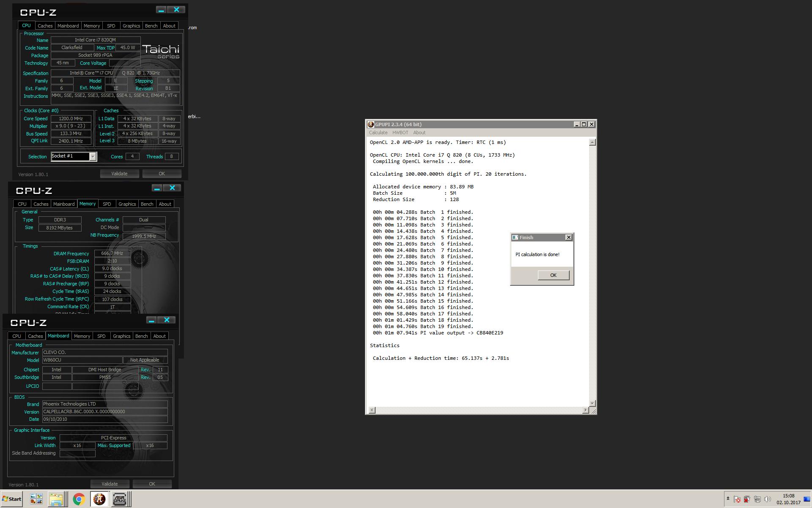
Task: Open the Calculate menu in GPUPI
Action: coord(378,133)
